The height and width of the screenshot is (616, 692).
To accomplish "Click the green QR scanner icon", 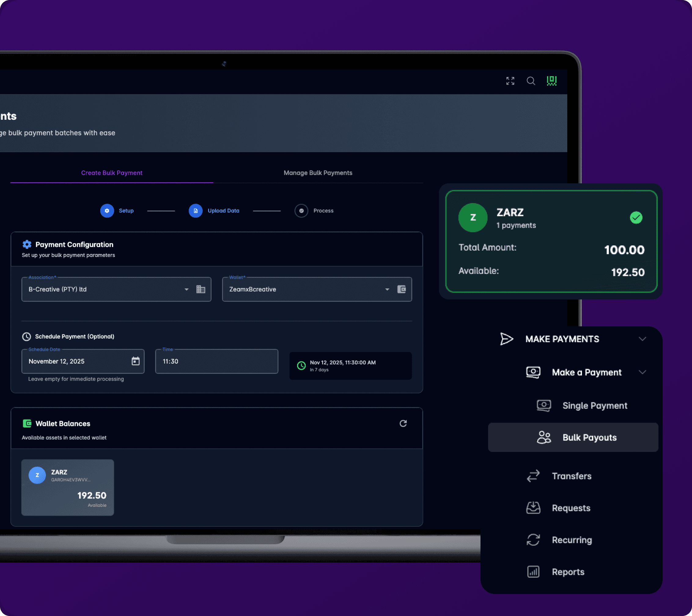I will [x=551, y=81].
